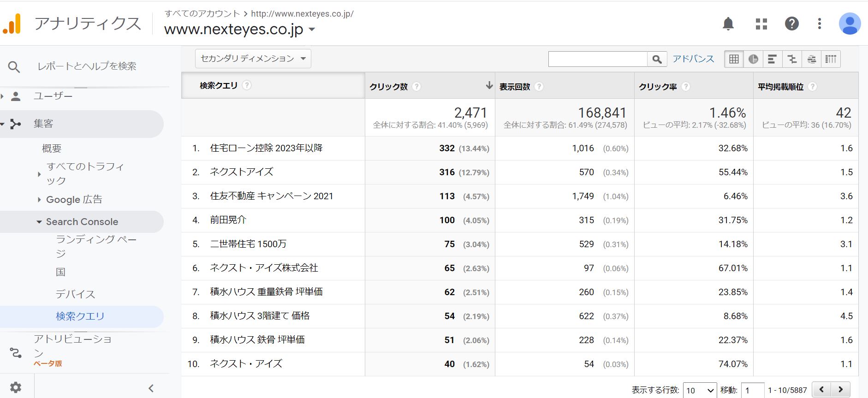Screen dimensions: 868x398
Task: Open the デバイス report
Action: click(75, 294)
